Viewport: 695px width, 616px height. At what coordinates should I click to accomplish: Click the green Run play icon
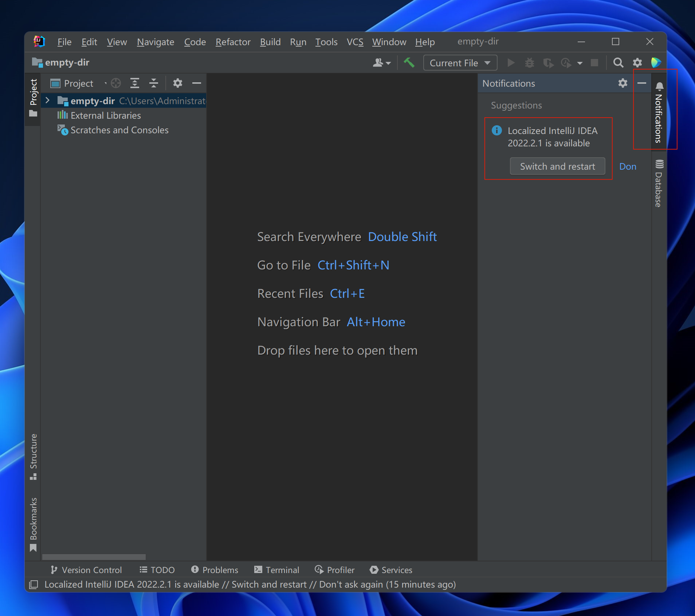(511, 63)
